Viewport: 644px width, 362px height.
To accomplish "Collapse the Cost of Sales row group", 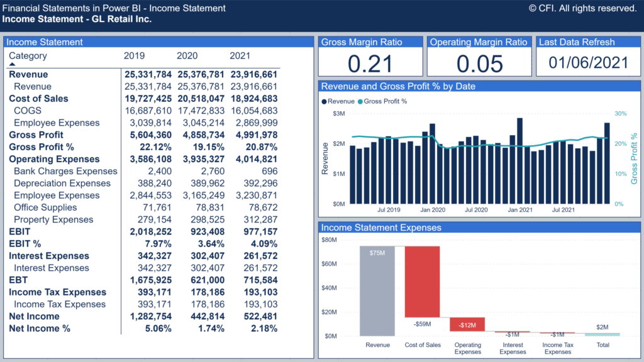I will 38,98.
